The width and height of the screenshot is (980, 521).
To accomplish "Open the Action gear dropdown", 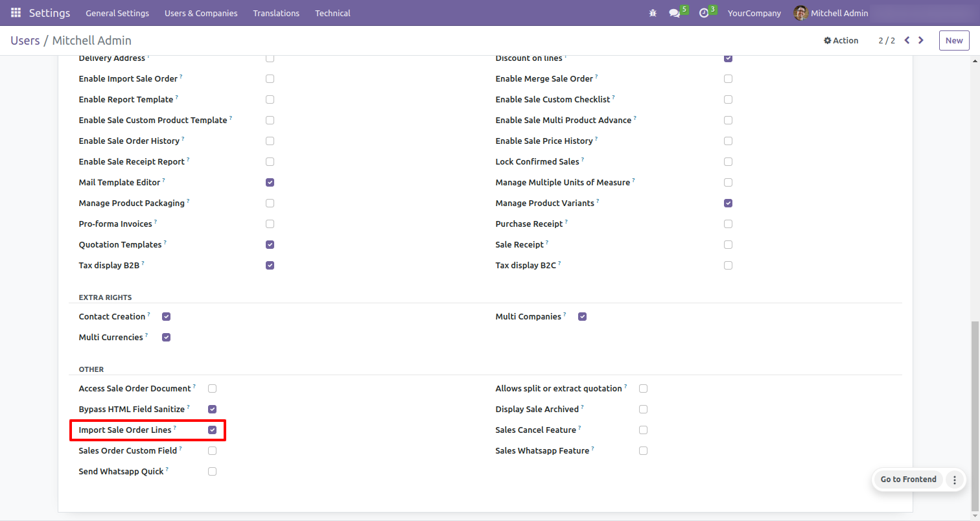I will point(841,40).
